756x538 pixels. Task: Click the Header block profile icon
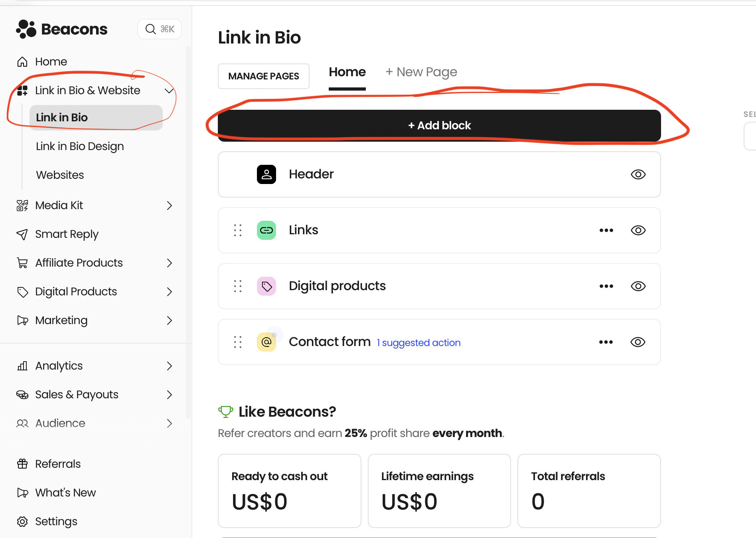(x=266, y=174)
